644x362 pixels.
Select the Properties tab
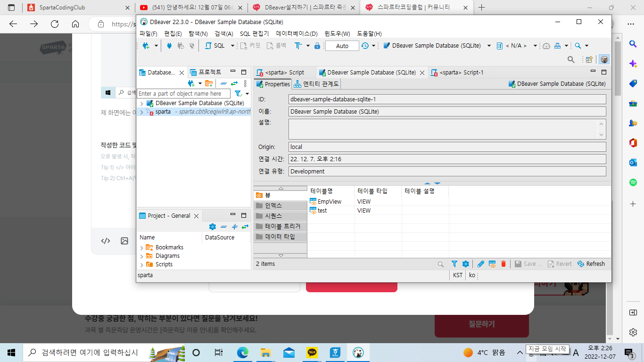(x=273, y=84)
